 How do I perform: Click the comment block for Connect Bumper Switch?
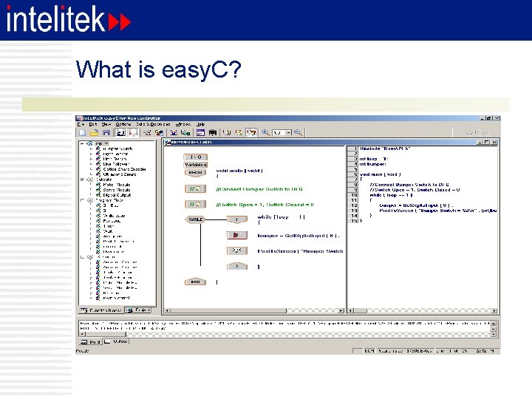pyautogui.click(x=195, y=188)
